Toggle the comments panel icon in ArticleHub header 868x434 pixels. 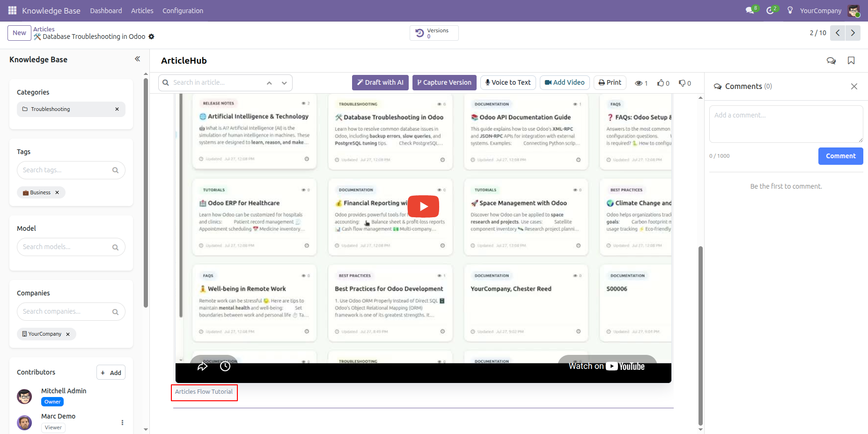point(831,60)
